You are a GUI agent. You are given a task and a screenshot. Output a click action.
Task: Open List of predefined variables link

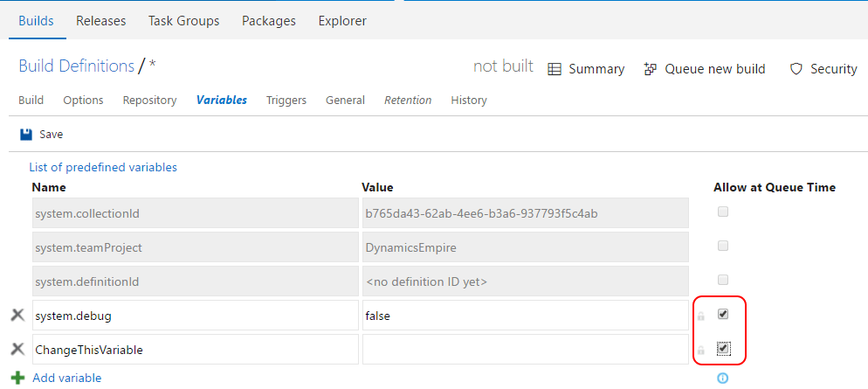point(102,167)
